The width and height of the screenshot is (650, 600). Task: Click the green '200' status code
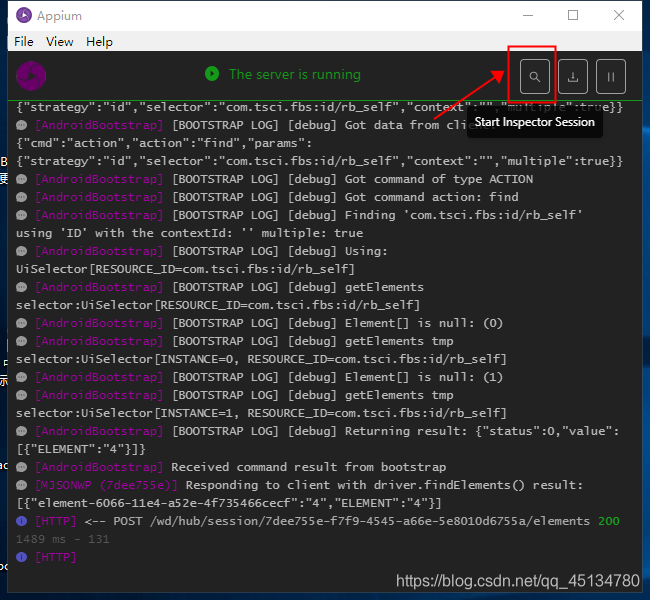coord(609,521)
